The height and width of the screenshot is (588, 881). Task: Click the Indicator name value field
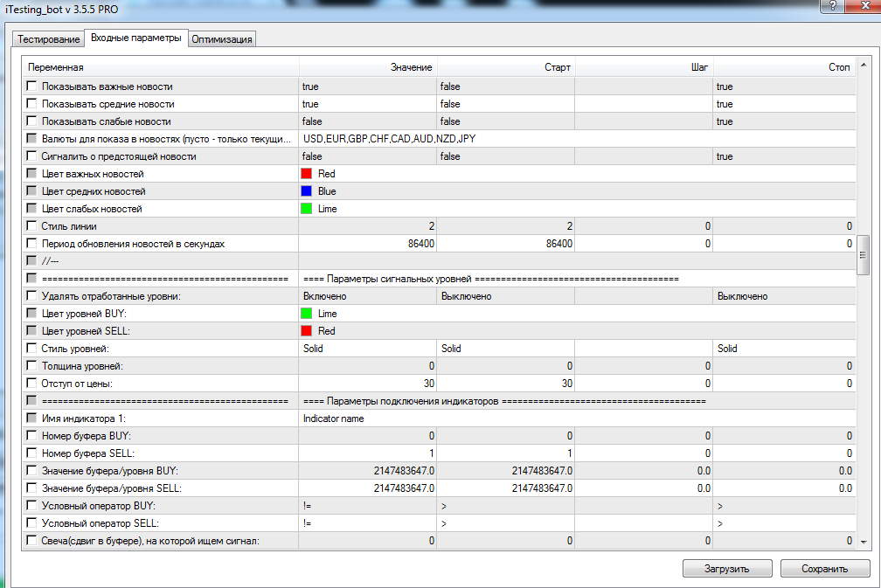pyautogui.click(x=367, y=419)
